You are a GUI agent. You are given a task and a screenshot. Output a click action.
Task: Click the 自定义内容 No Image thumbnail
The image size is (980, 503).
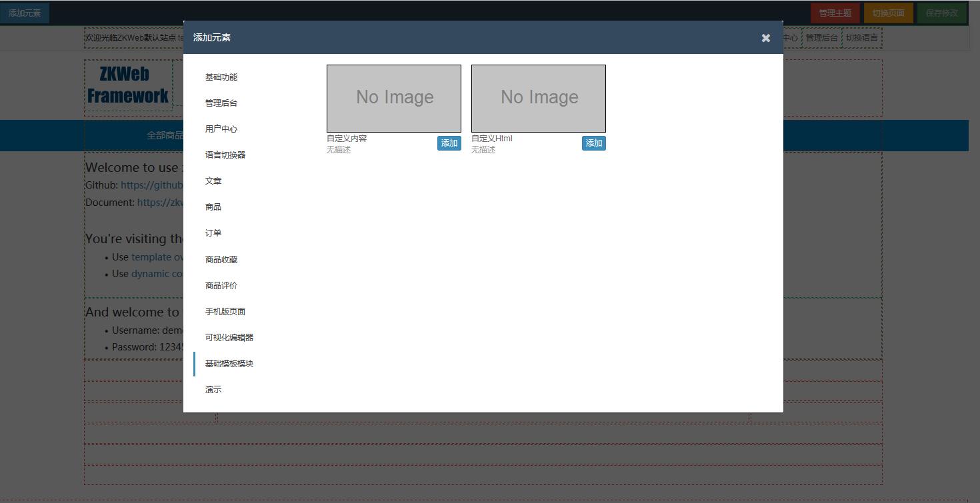click(394, 99)
